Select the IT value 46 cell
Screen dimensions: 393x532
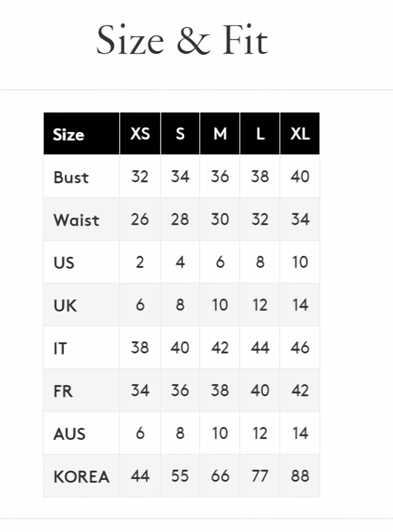tap(300, 348)
